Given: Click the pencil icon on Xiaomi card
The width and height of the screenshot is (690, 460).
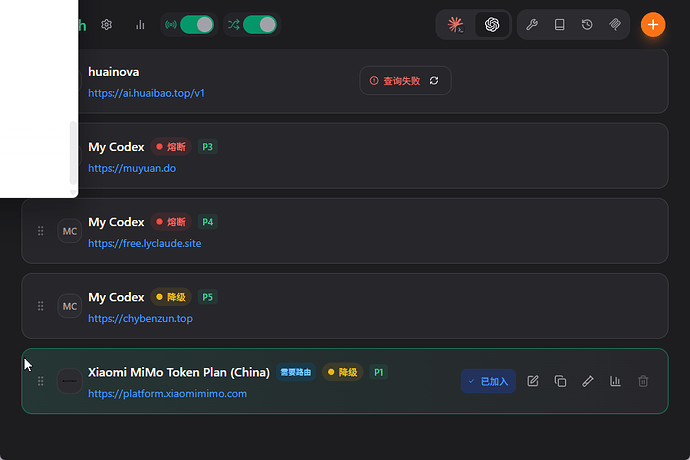Looking at the screenshot, I should pos(588,381).
